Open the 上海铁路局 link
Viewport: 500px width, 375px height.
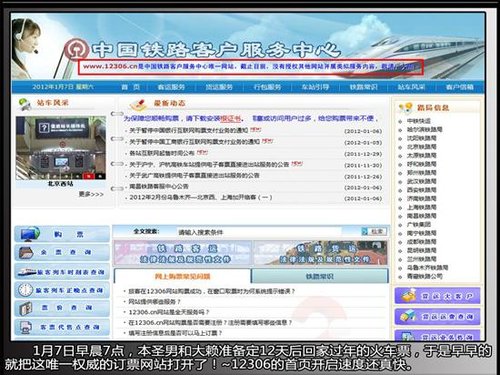click(x=421, y=207)
